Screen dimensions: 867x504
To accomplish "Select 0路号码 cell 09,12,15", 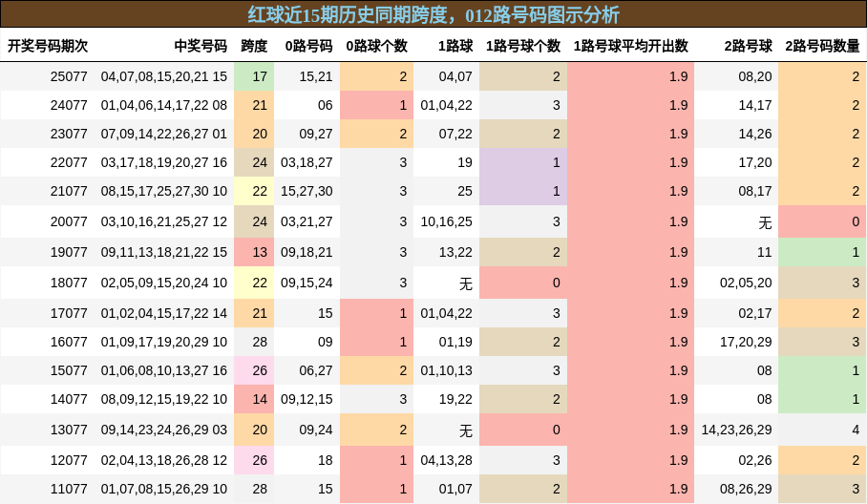I will [307, 399].
